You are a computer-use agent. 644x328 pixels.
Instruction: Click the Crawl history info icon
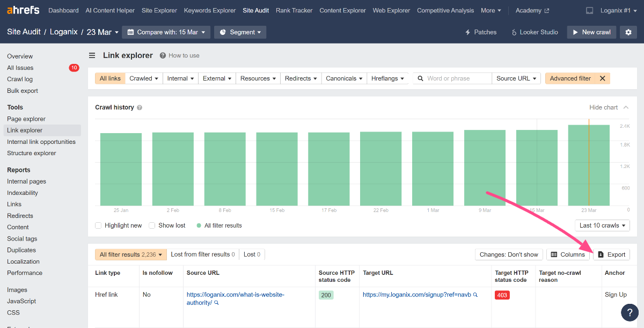[140, 107]
